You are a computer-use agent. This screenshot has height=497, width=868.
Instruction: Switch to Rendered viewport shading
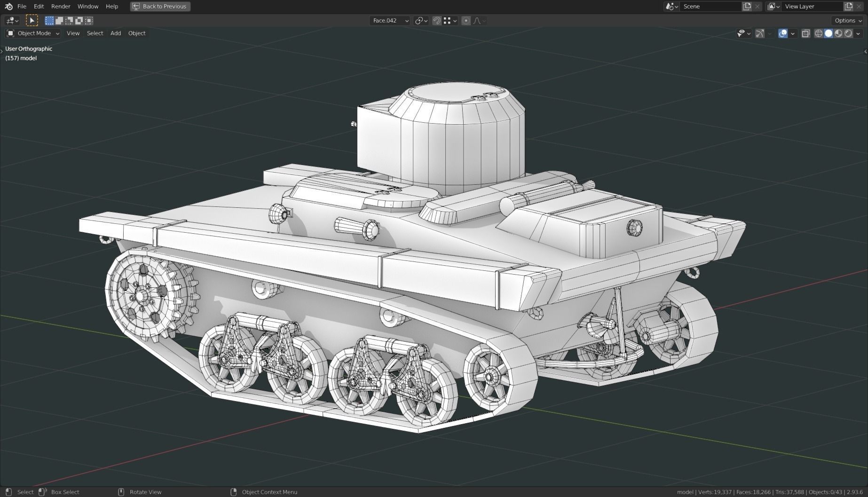(848, 33)
